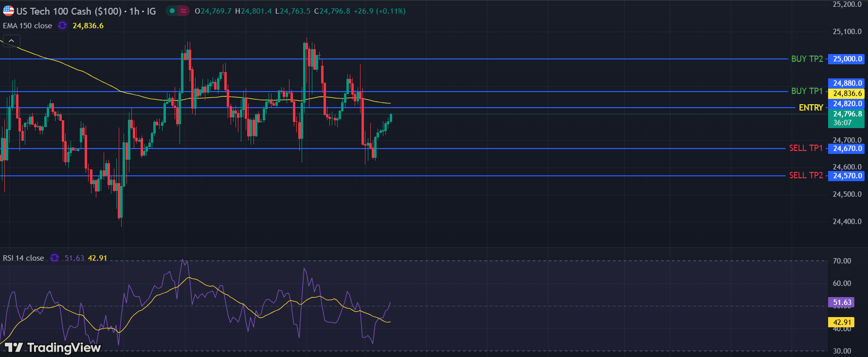Click the BUY TP1 line label
The image size is (868, 357).
(807, 91)
